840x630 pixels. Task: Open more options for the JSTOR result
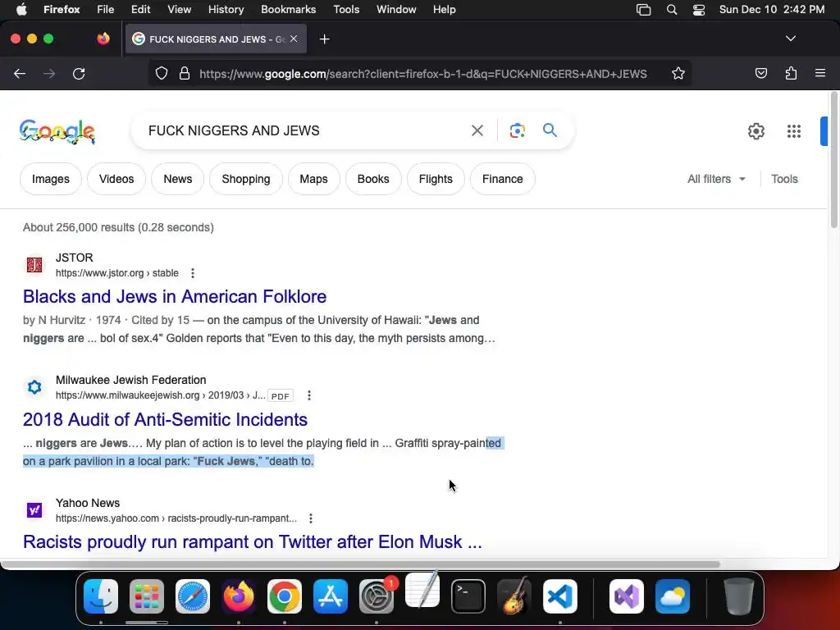click(193, 273)
